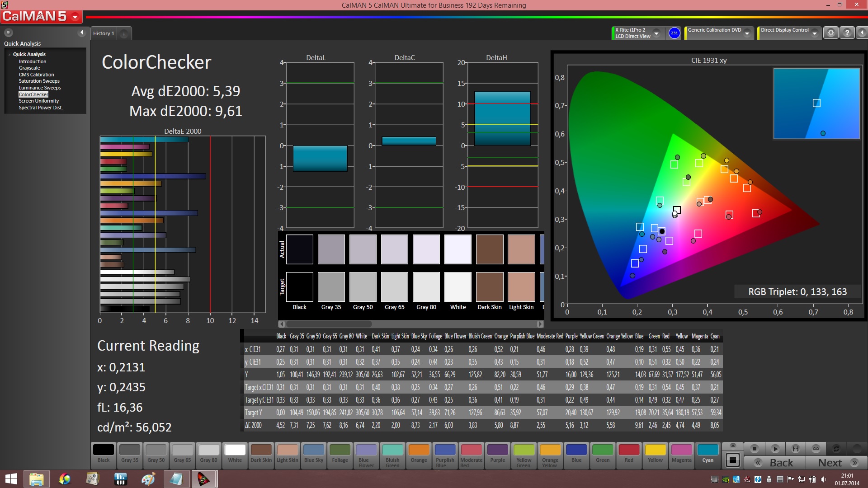The image size is (868, 488).
Task: Expand the up arrow above pattern square
Action: (x=733, y=446)
